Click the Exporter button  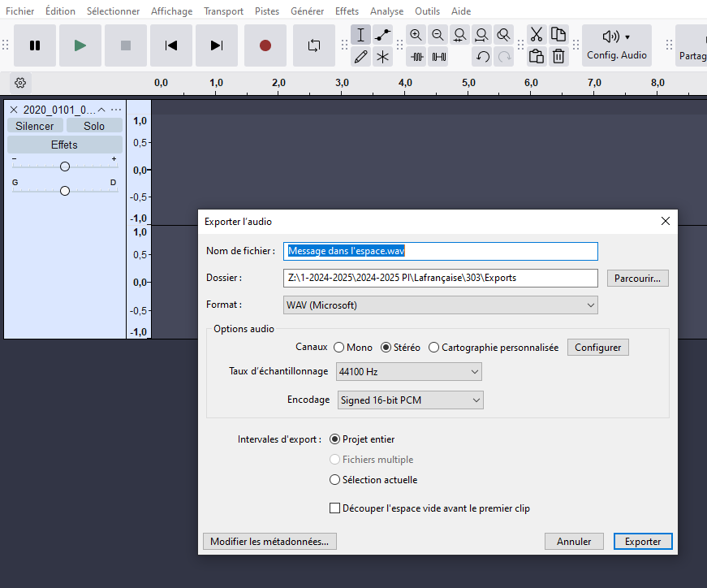pos(643,542)
